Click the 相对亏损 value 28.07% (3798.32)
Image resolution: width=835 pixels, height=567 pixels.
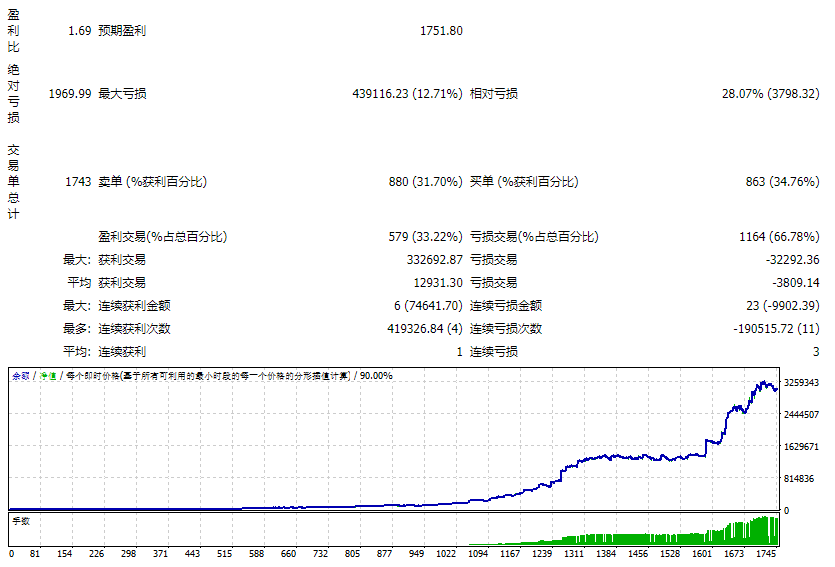[x=770, y=94]
